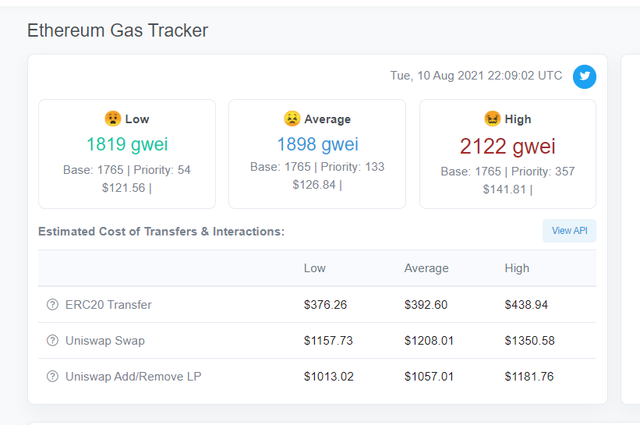Click the anguished emoji next to Low
Screen dimensions: 640x425
[x=113, y=119]
